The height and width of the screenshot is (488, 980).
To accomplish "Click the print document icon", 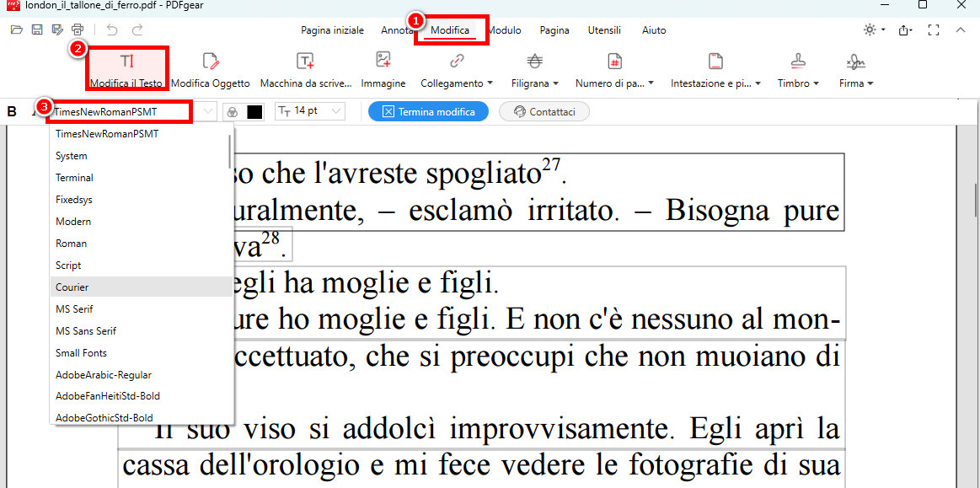I will click(x=77, y=28).
